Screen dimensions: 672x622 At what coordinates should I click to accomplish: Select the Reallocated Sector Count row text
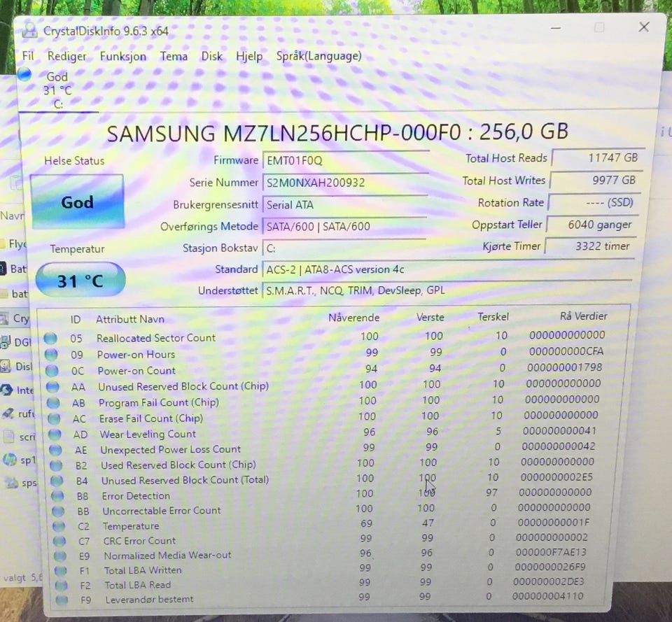[156, 337]
